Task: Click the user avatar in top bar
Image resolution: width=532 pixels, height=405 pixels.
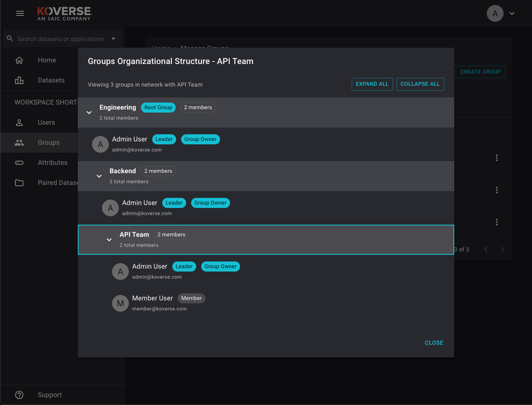Action: point(495,13)
